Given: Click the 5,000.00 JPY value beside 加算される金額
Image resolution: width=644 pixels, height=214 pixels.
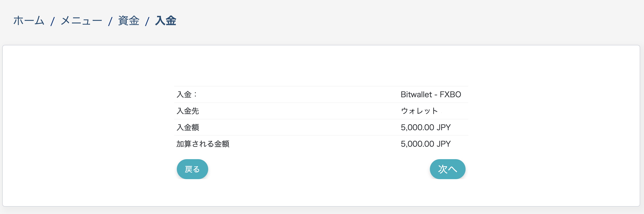Looking at the screenshot, I should click(426, 144).
